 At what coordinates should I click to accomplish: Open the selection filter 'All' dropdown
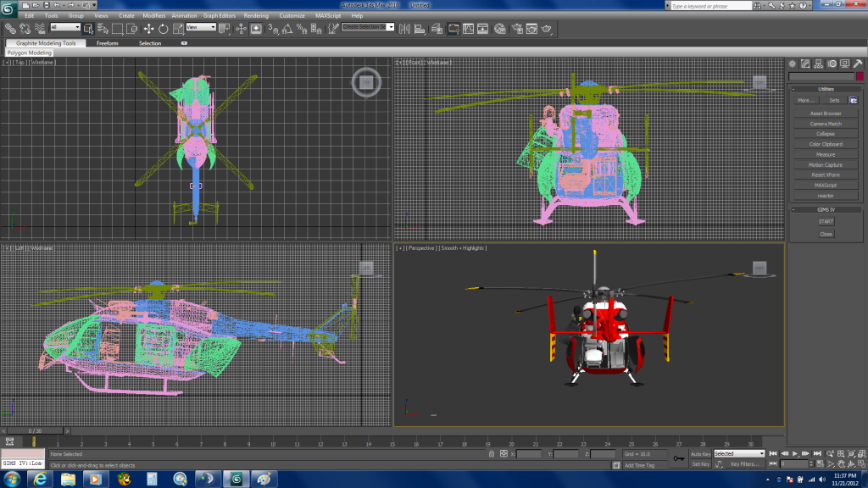pyautogui.click(x=65, y=27)
